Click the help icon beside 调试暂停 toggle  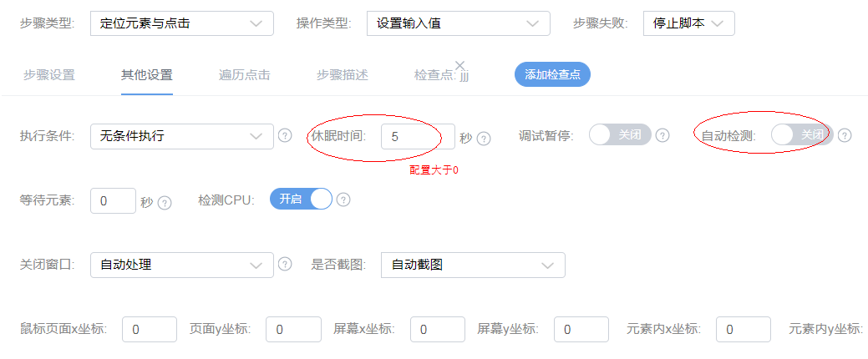[x=662, y=135]
